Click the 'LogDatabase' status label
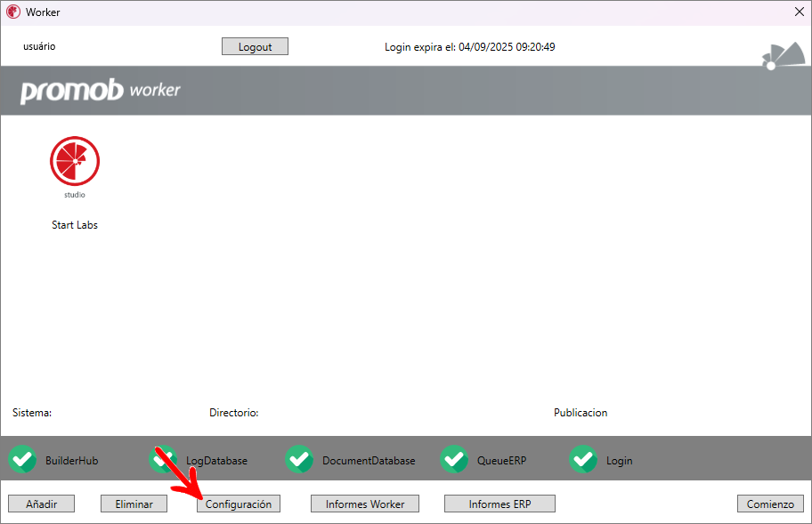The image size is (812, 524). tap(216, 461)
